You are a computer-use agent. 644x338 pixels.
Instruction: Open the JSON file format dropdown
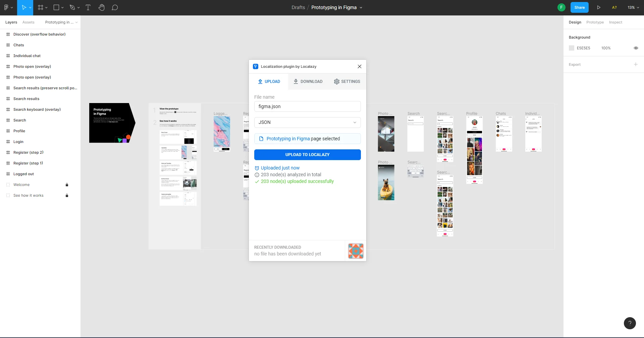[307, 123]
